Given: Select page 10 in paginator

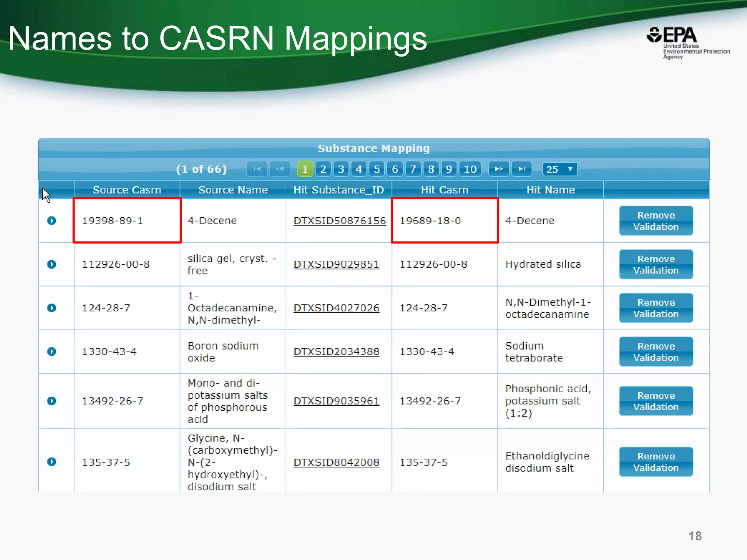Looking at the screenshot, I should (x=470, y=169).
